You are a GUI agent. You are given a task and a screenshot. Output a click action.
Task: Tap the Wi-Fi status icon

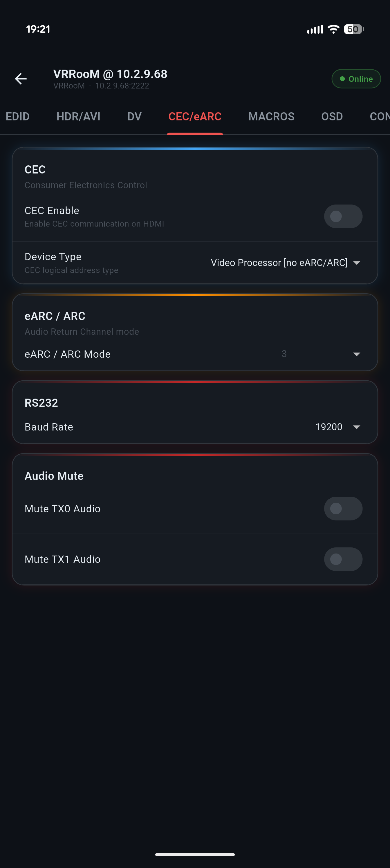click(333, 29)
